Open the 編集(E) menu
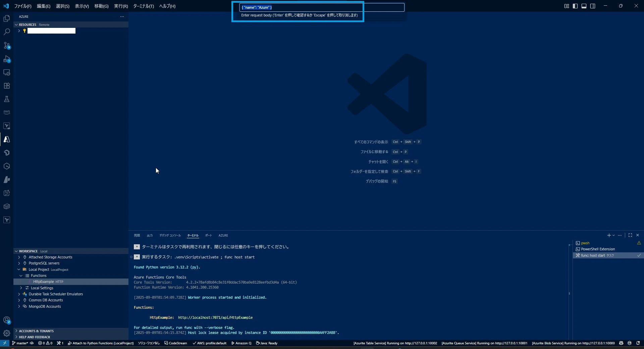This screenshot has width=644, height=349. pos(44,6)
